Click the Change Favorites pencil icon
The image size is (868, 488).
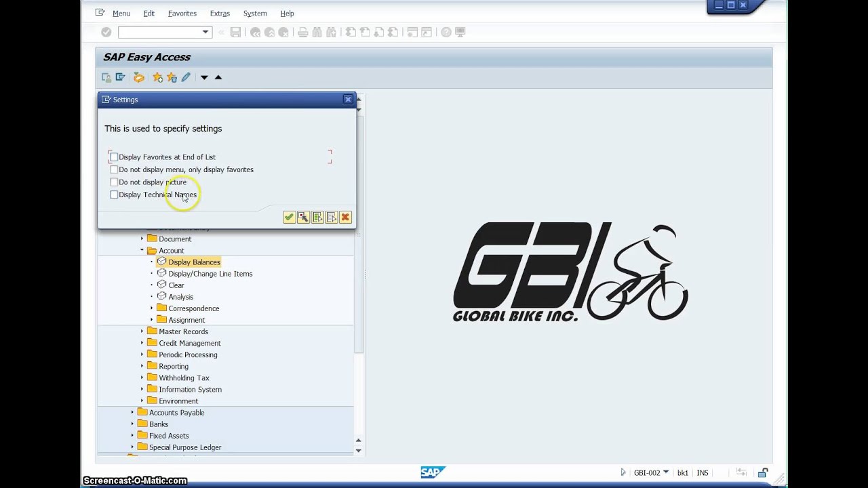tap(186, 77)
